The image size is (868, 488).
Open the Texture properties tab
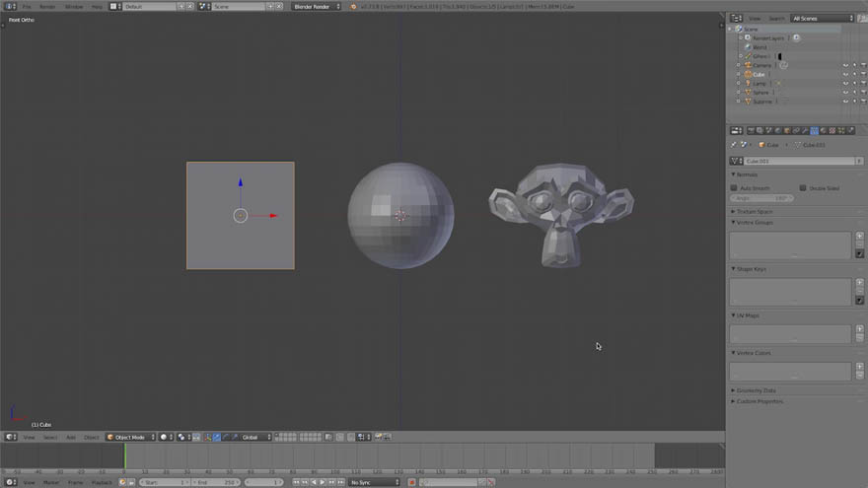click(832, 130)
